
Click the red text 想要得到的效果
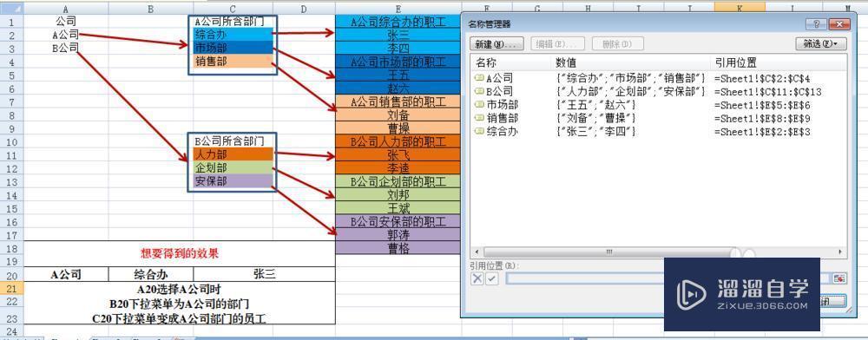(x=180, y=254)
